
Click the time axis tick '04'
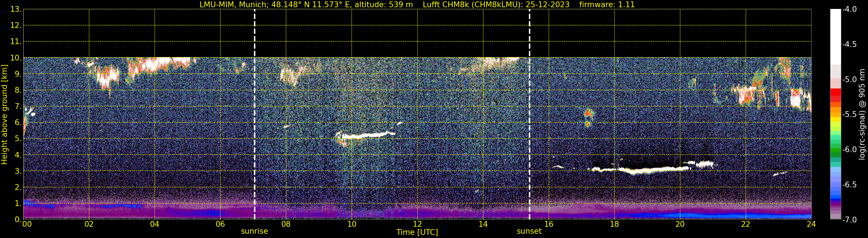(155, 224)
